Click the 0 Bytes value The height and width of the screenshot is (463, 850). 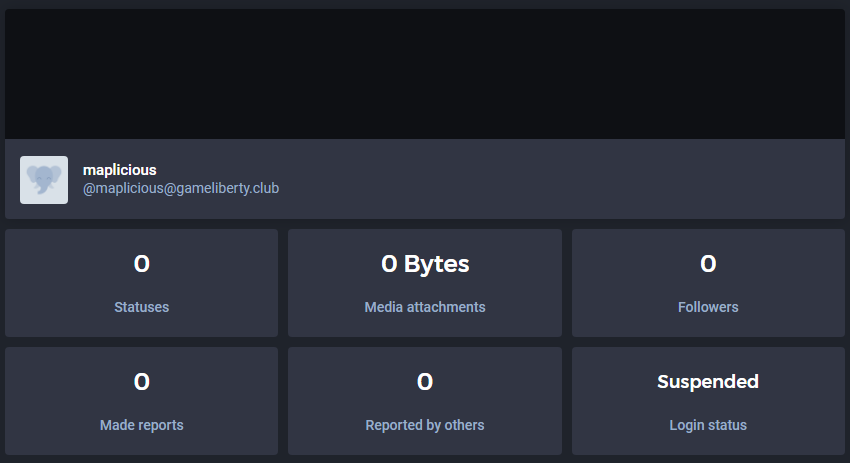coord(424,264)
